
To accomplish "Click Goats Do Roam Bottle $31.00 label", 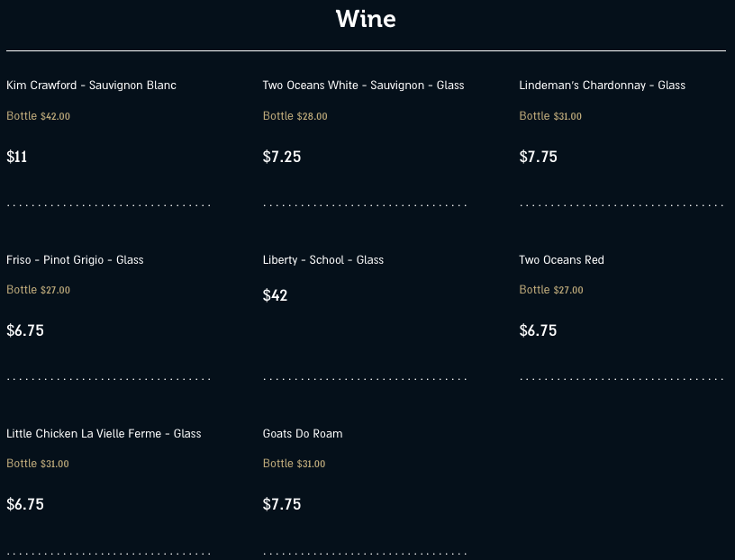I will [294, 464].
